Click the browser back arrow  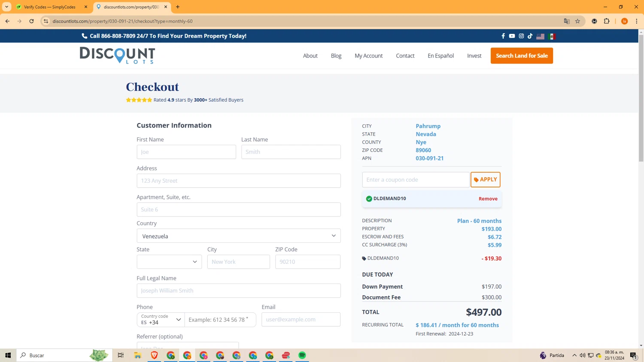pyautogui.click(x=7, y=21)
